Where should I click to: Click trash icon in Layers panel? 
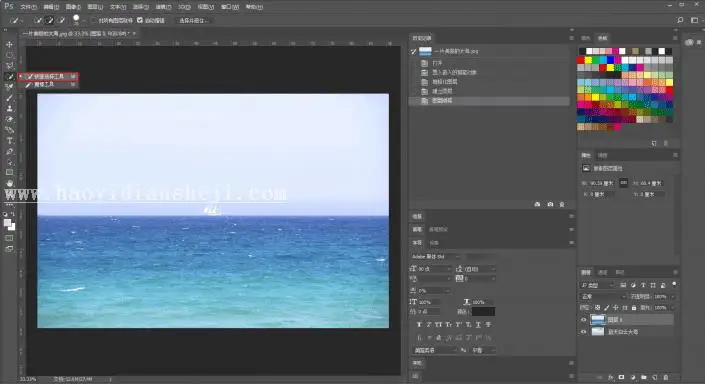click(666, 377)
